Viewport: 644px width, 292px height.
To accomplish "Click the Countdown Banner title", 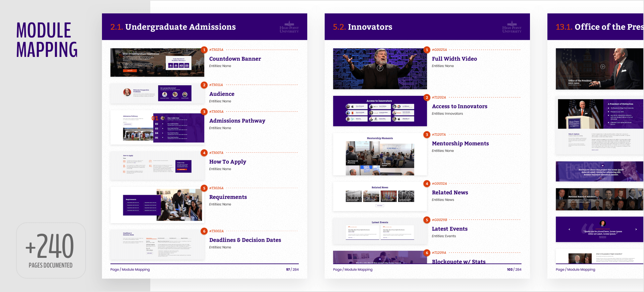I will [x=235, y=59].
